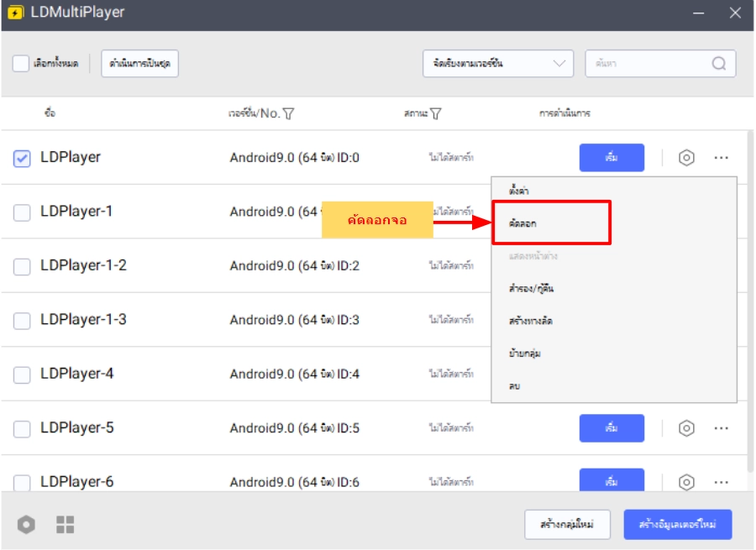Click the blue start button for LDPlayer
This screenshot has height=550, width=756.
pyautogui.click(x=612, y=158)
